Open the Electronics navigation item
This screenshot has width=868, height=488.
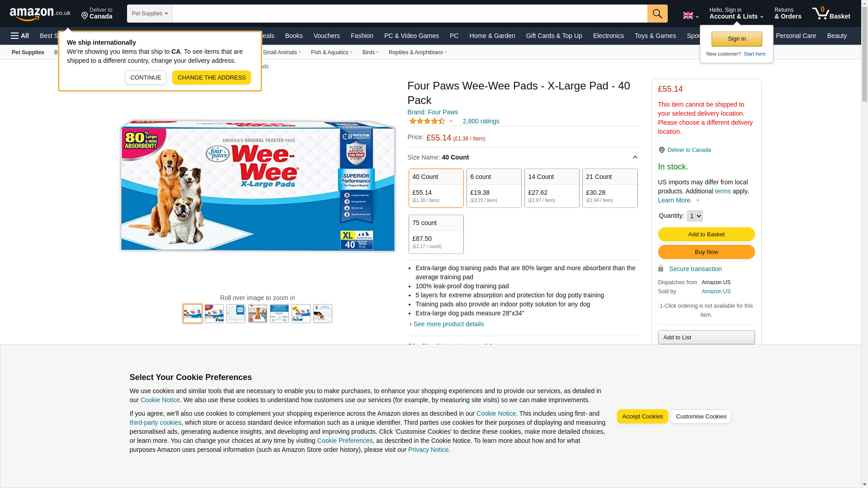click(608, 36)
